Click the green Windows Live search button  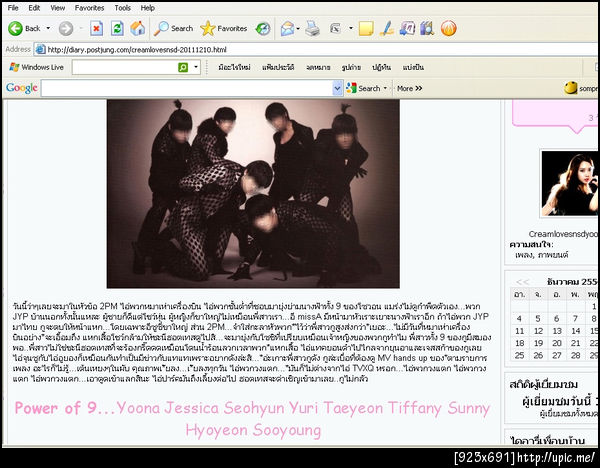tap(183, 67)
